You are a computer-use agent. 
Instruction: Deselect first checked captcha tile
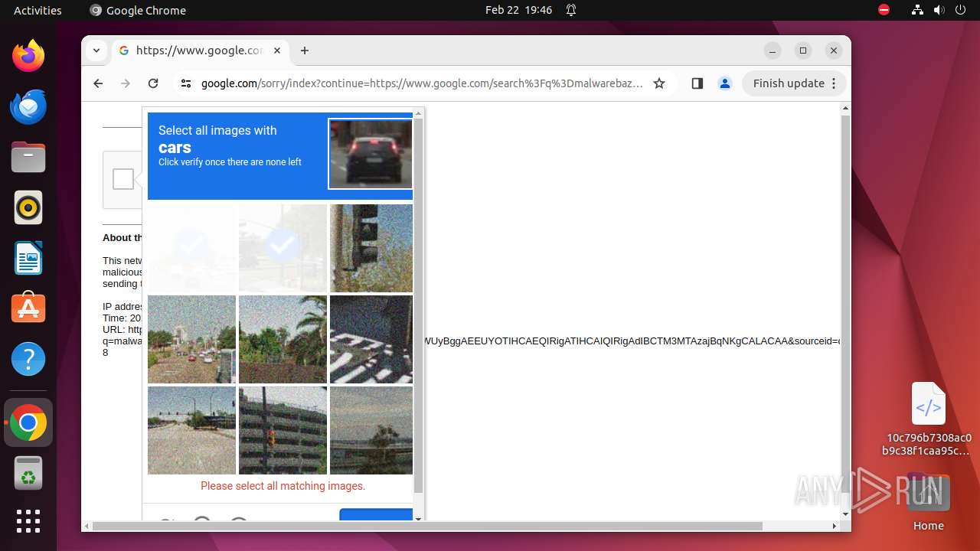point(191,248)
